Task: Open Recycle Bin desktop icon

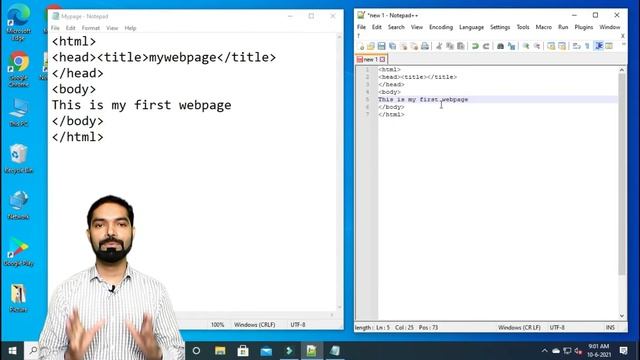Action: click(18, 159)
